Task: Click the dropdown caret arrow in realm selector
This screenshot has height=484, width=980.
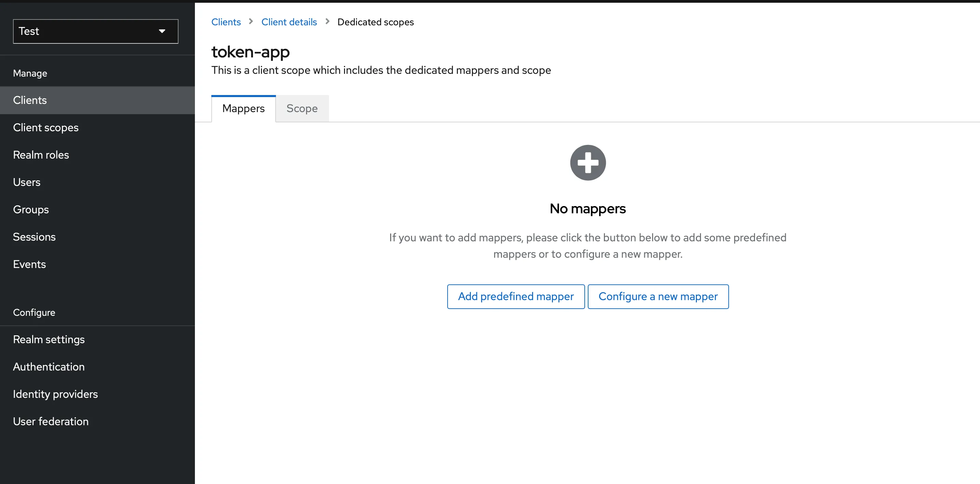Action: click(162, 31)
